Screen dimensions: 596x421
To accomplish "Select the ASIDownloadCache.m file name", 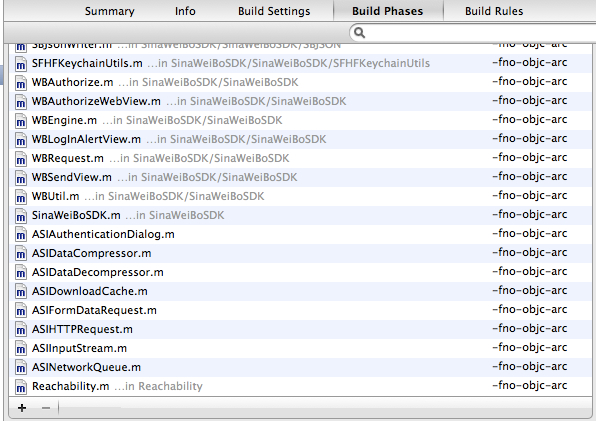I will coord(90,291).
